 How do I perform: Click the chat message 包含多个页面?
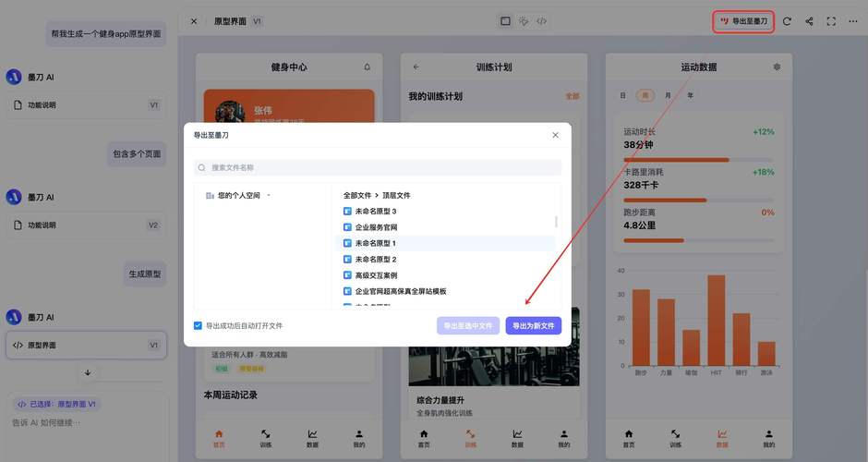pyautogui.click(x=137, y=154)
